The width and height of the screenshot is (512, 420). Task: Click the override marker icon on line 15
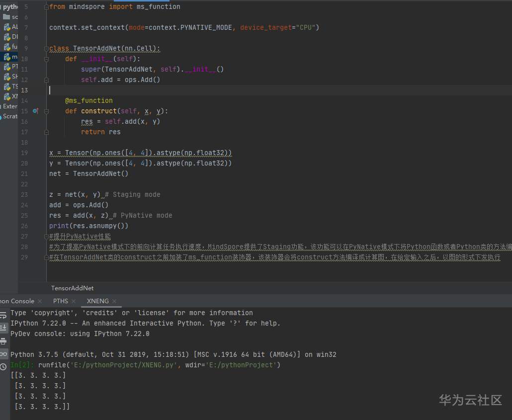point(35,110)
